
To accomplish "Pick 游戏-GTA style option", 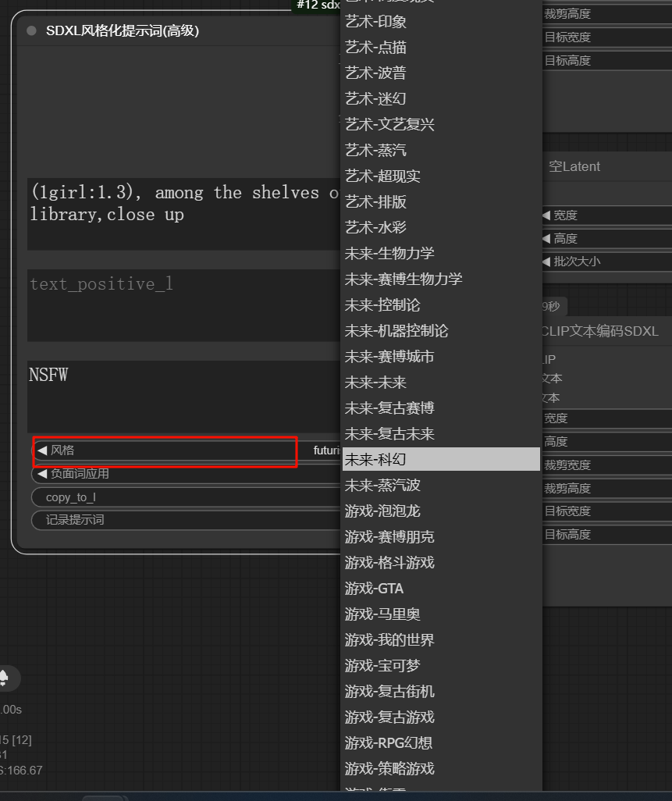I will coord(441,588).
